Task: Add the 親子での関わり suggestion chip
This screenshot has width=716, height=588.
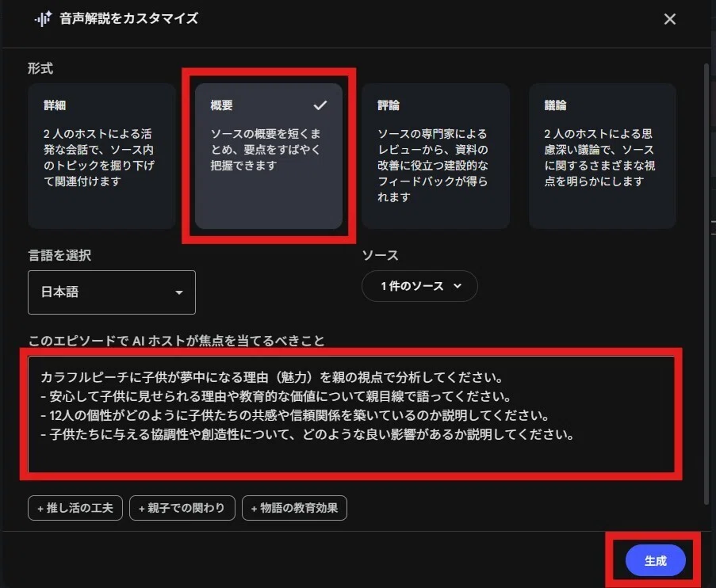Action: pyautogui.click(x=182, y=508)
